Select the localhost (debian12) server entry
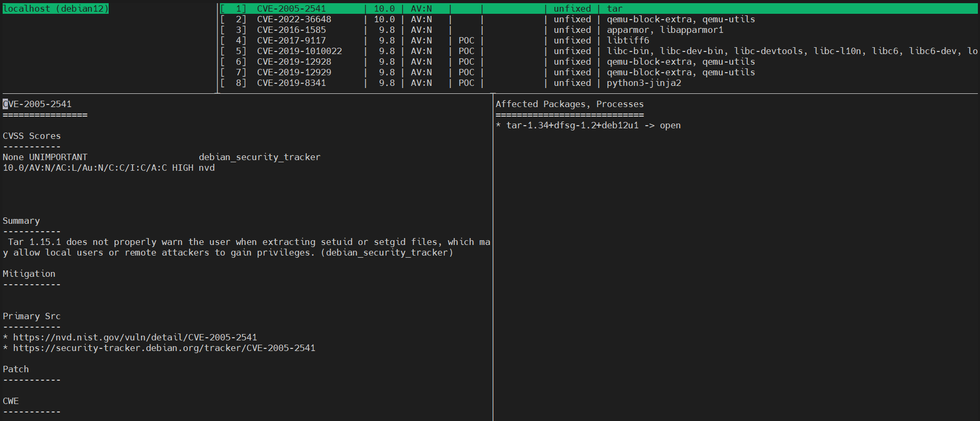The height and width of the screenshot is (421, 980). coord(55,8)
